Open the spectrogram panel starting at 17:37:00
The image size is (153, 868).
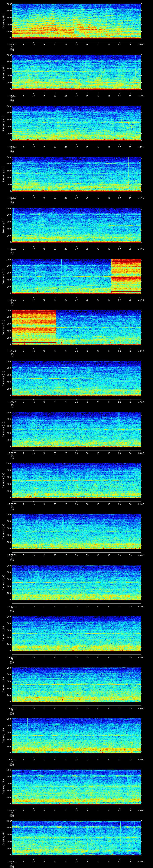tap(76, 430)
